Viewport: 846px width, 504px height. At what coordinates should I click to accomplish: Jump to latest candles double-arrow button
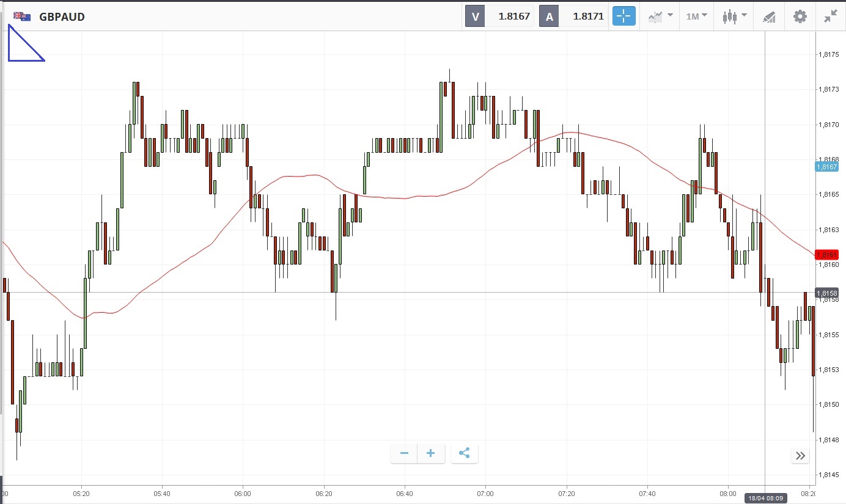click(x=800, y=456)
